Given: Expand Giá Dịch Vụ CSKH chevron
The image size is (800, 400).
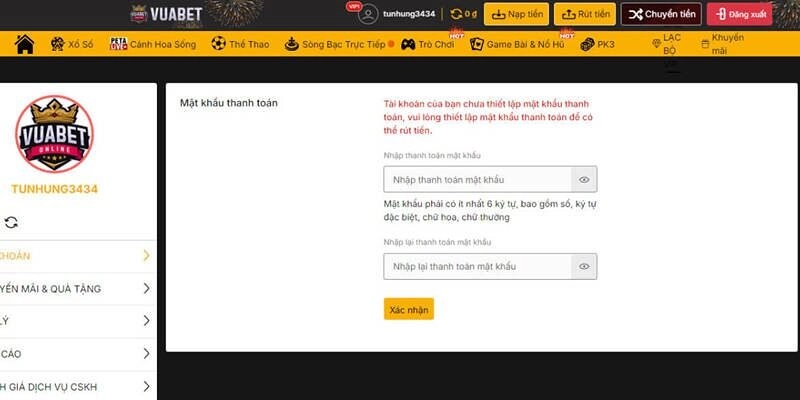Looking at the screenshot, I should pyautogui.click(x=146, y=386).
